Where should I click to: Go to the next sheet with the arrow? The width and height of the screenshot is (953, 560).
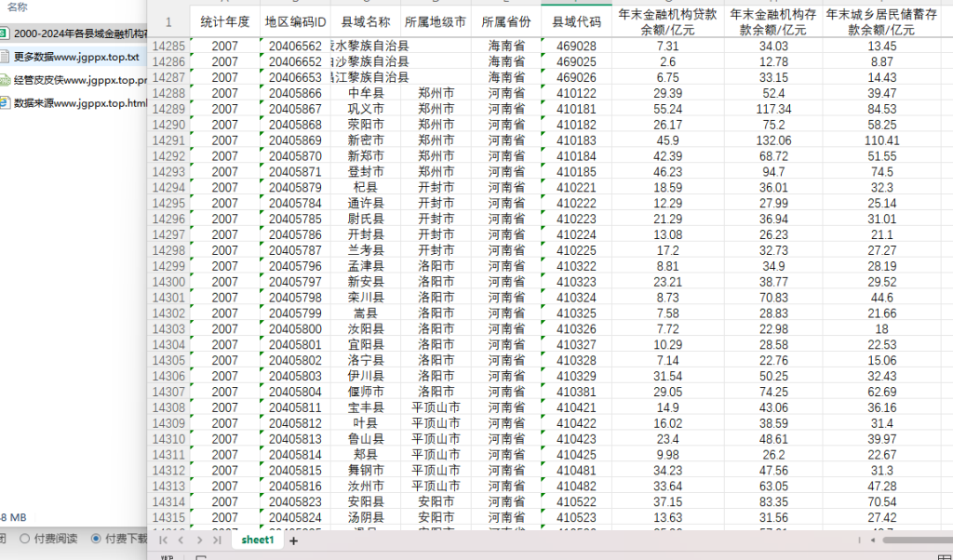click(x=199, y=540)
